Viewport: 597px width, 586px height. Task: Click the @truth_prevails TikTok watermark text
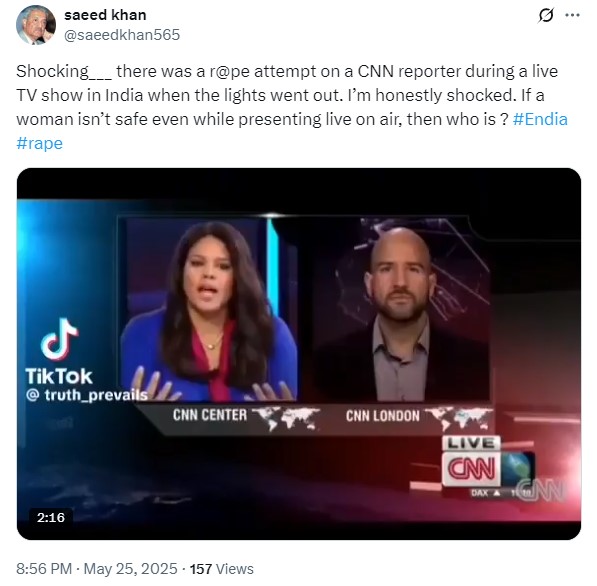(x=86, y=395)
